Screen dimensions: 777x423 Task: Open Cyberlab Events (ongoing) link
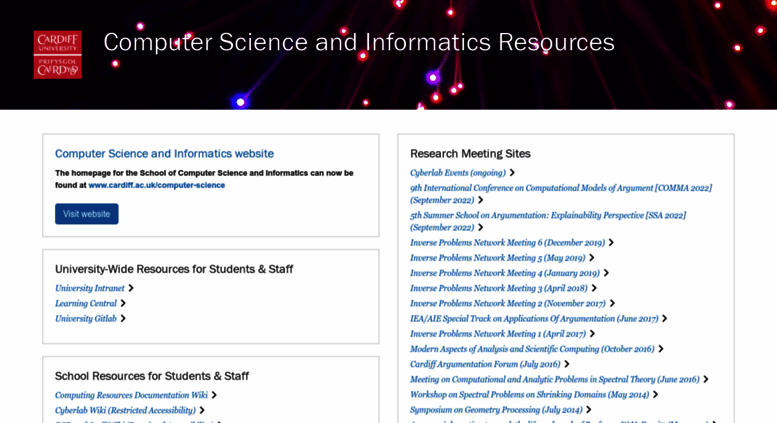458,173
